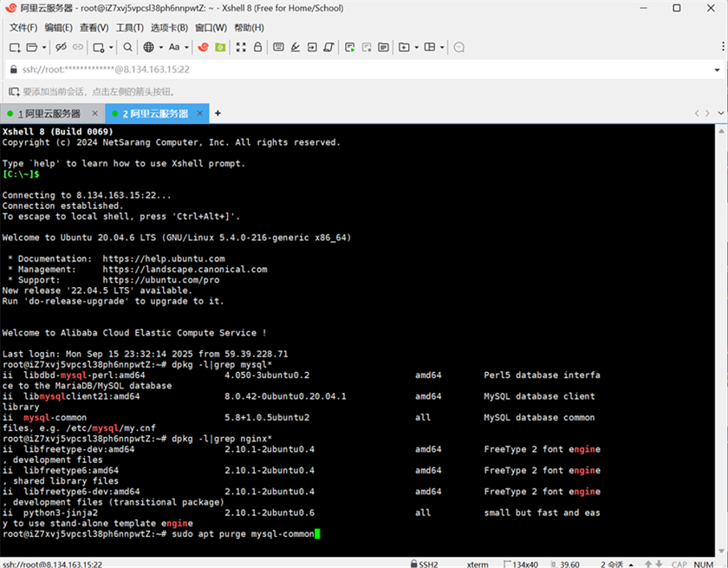Viewport: 728px width, 568px height.
Task: Expand the Font dropdown arrow
Action: (x=186, y=48)
